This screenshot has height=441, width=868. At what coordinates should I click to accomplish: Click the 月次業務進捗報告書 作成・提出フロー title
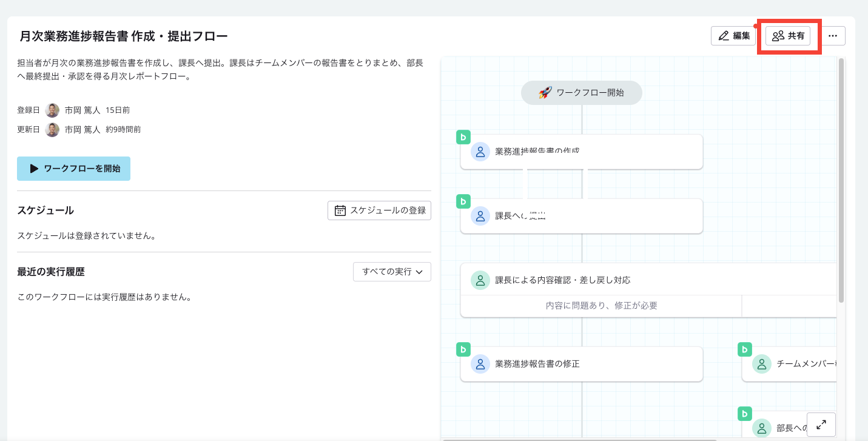click(124, 36)
